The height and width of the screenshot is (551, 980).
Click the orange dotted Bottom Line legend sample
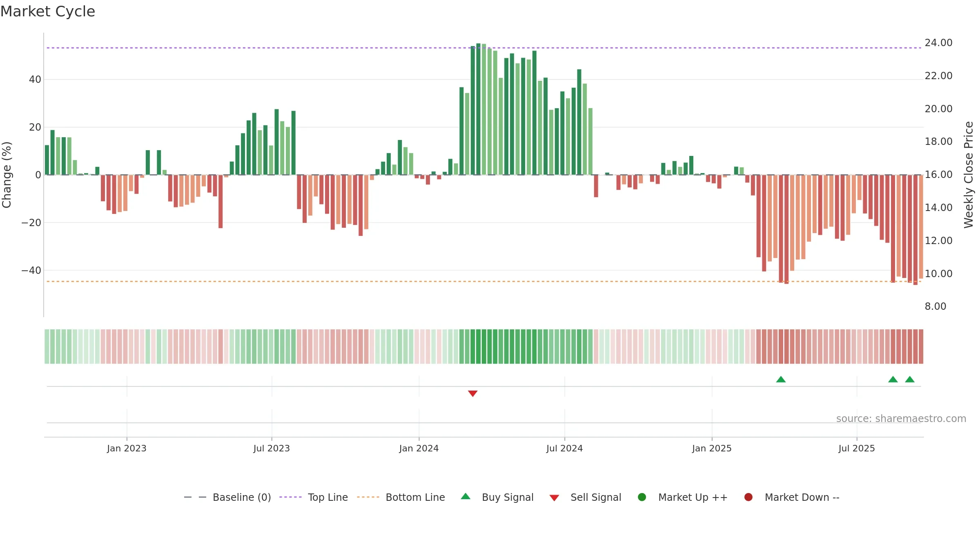tap(368, 497)
